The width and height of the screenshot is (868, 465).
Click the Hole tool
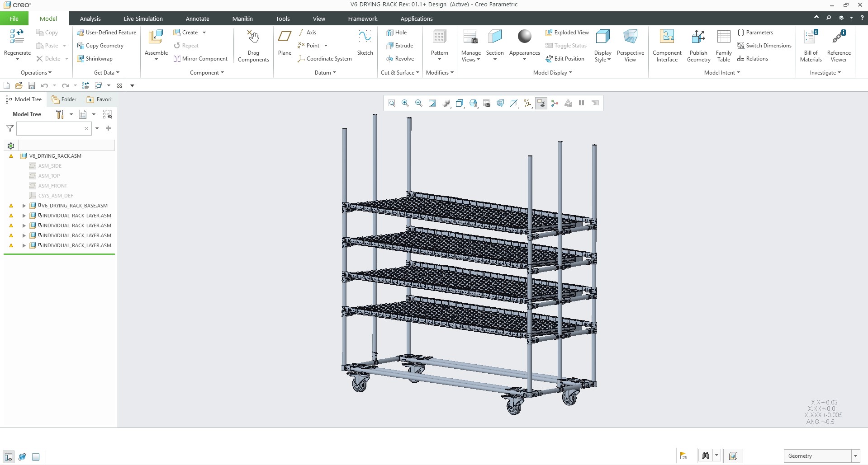(397, 33)
